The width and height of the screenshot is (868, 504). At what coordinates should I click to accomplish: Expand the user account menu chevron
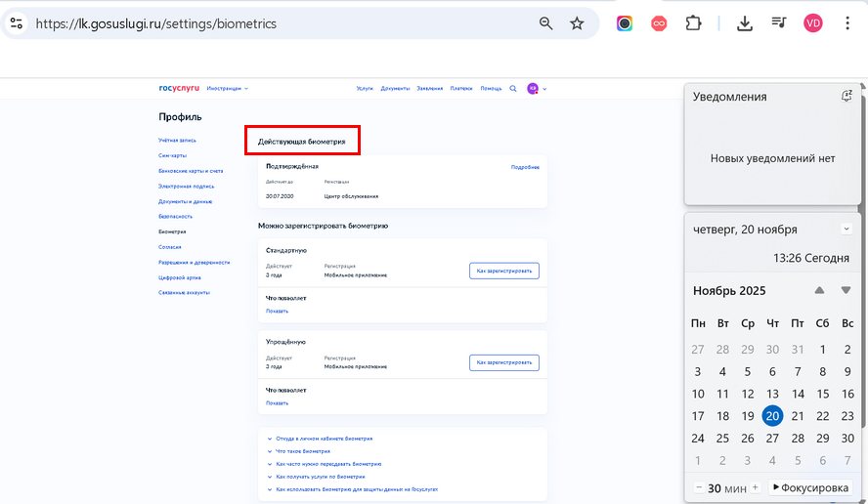544,89
